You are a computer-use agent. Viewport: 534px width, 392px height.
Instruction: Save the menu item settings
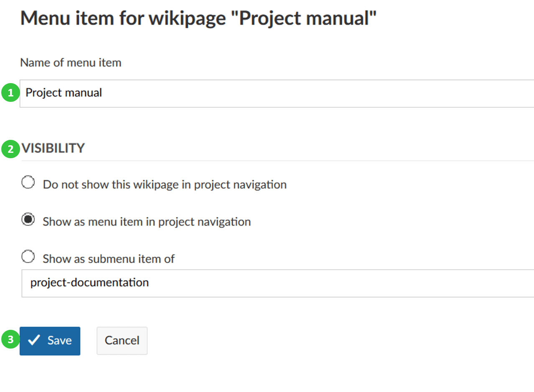click(50, 341)
